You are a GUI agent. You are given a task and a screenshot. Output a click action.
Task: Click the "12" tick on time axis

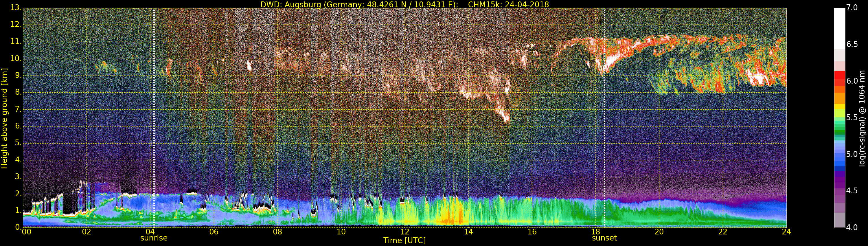405,232
